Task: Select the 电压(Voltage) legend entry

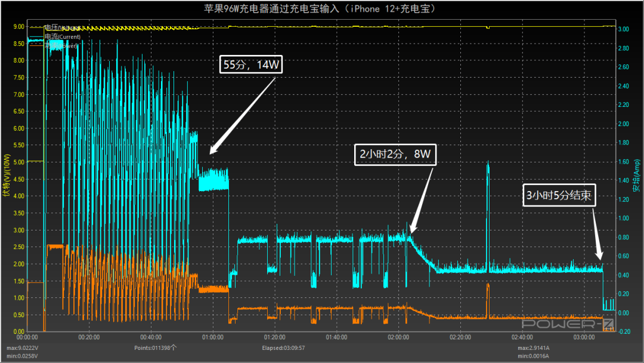Action: [55, 27]
